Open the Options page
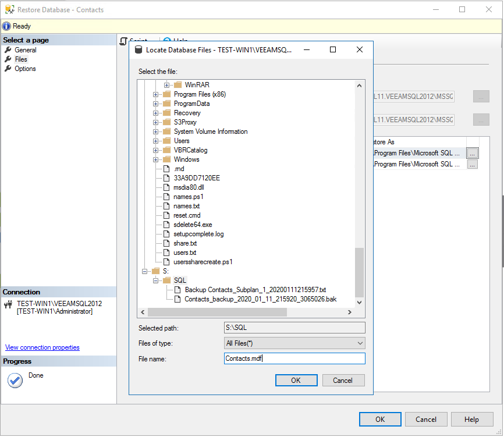Viewport: 504px width, 437px height. (x=25, y=69)
